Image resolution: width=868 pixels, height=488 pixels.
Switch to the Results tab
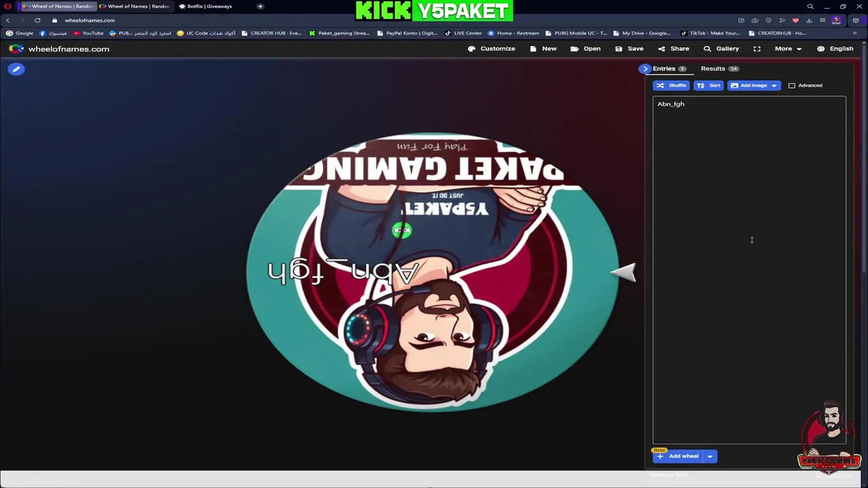point(719,68)
